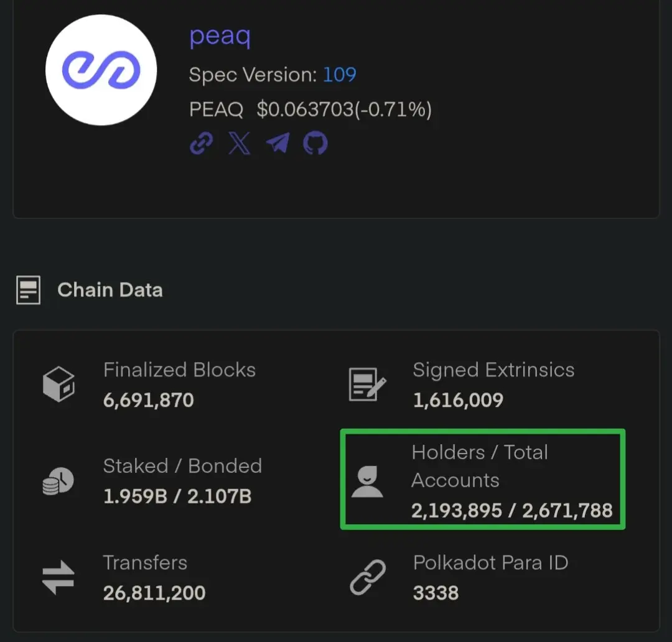Image resolution: width=672 pixels, height=642 pixels.
Task: Open the GitHub icon link
Action: click(315, 143)
